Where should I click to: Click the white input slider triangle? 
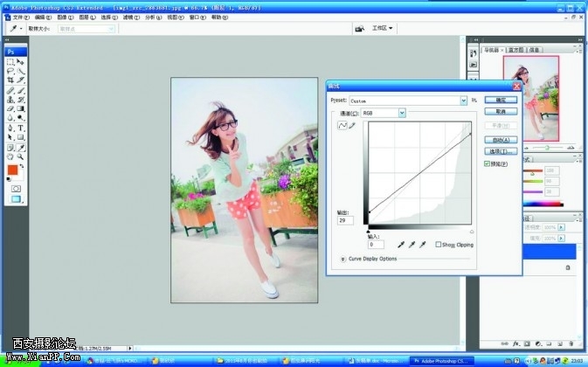coord(472,232)
